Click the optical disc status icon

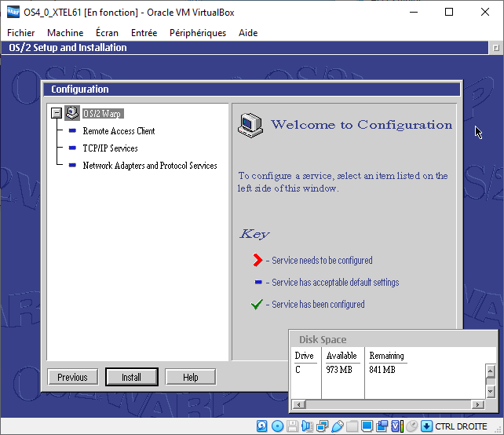click(278, 426)
